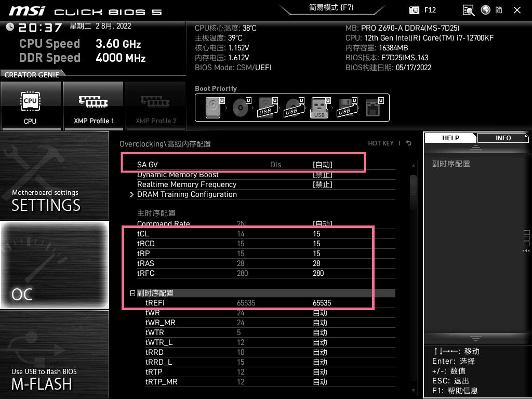This screenshot has height=399, width=532.
Task: Select the CD/DVD drive boot priority icon
Action: (x=240, y=108)
